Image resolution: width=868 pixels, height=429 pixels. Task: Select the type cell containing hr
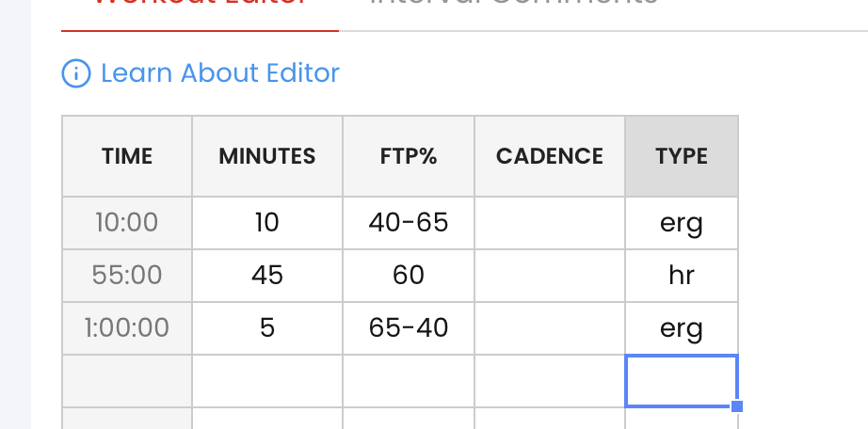coord(682,275)
